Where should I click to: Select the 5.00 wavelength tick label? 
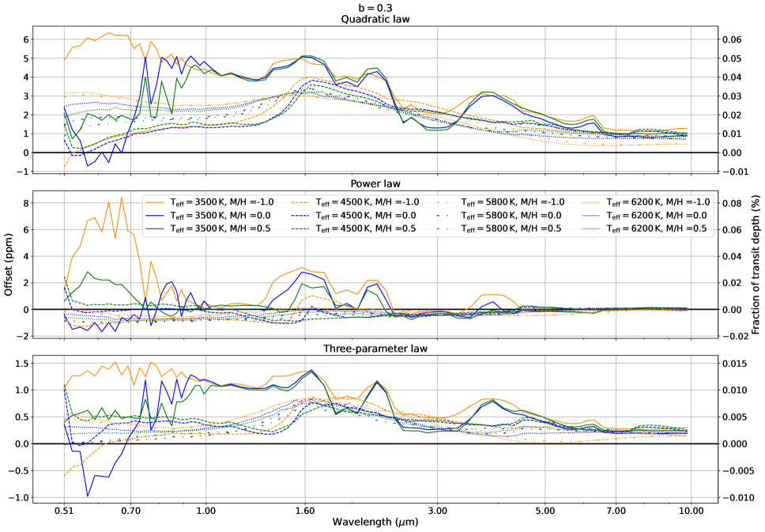pyautogui.click(x=545, y=511)
